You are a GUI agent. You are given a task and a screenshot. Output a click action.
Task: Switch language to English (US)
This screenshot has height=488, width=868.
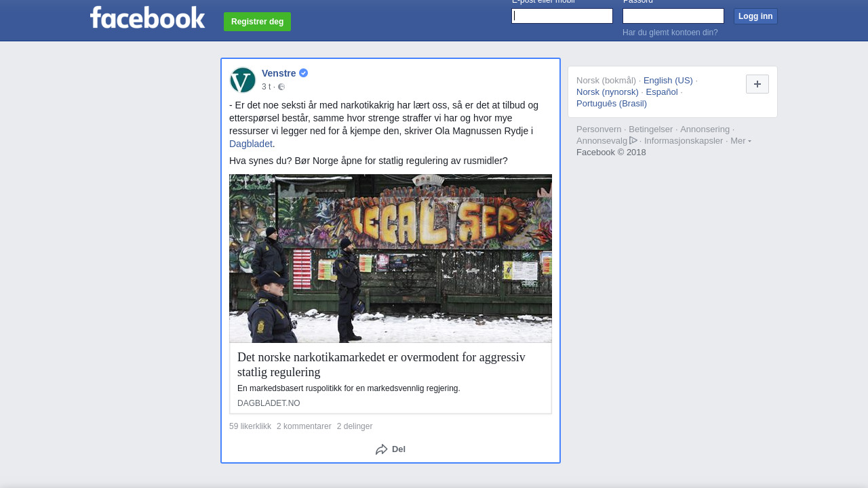tap(668, 80)
